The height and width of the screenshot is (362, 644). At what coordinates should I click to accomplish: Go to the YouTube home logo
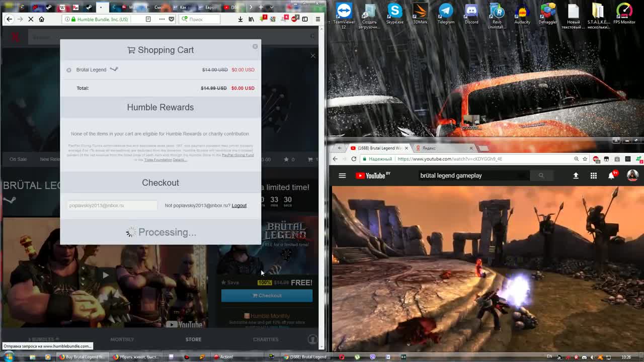click(373, 175)
